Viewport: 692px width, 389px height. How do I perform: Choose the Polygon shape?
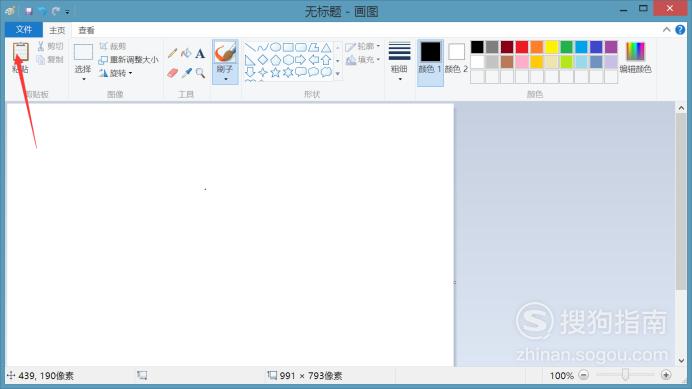[x=313, y=47]
